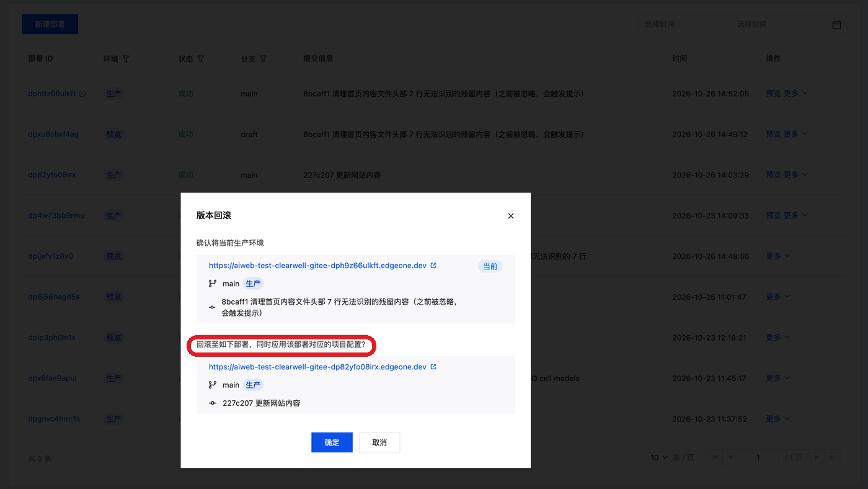Open deployment ID dpxu8cbxf4ag

click(53, 134)
